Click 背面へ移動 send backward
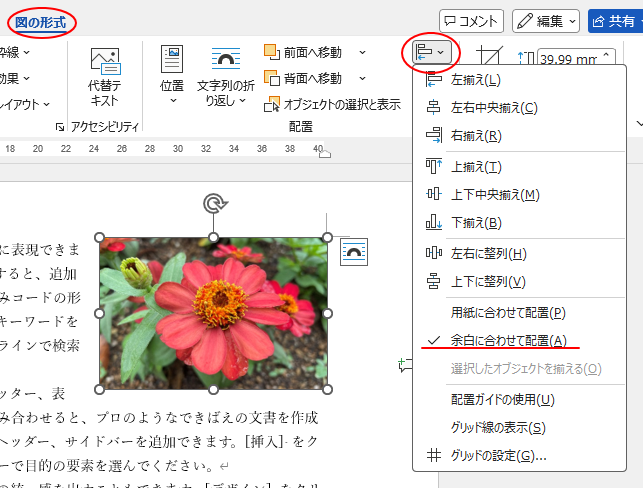Viewport: 643px width, 488px height. click(x=303, y=78)
